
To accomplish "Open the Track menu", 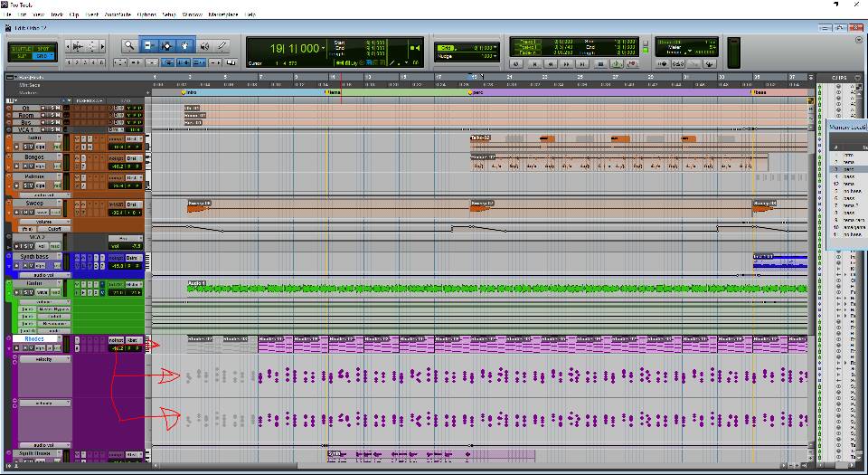I will click(x=56, y=14).
